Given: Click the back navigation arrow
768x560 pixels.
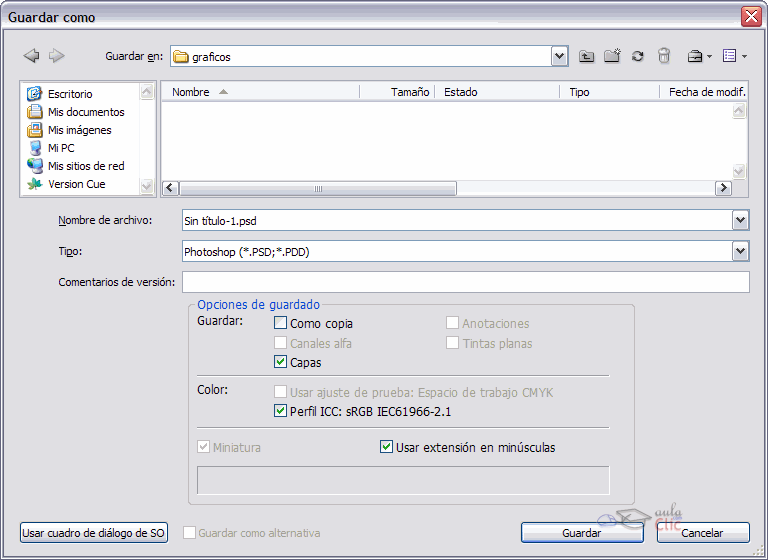Looking at the screenshot, I should click(x=31, y=56).
